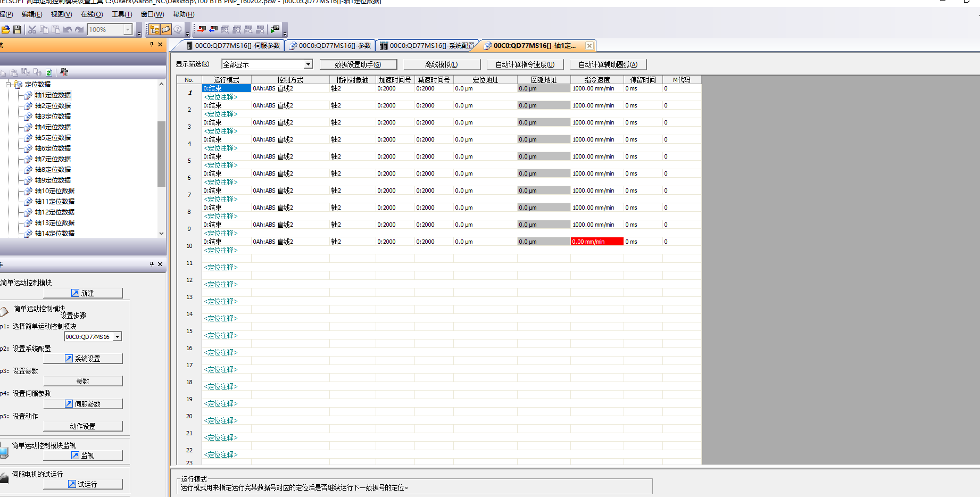Click the 数据设置助手(G) button
The image size is (980, 497).
(x=358, y=64)
